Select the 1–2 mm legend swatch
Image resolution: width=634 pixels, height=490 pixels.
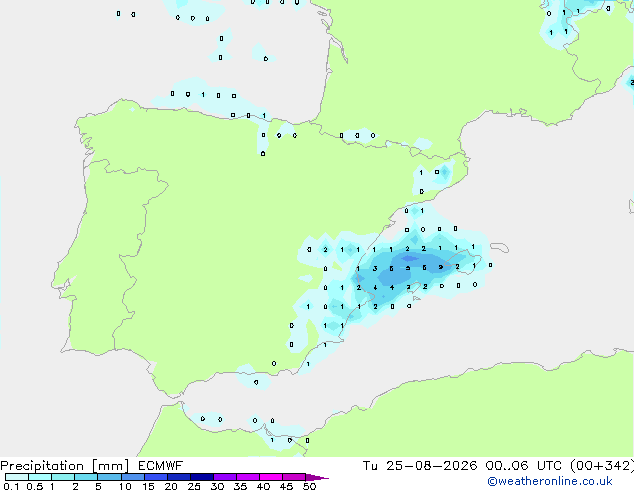[63, 477]
